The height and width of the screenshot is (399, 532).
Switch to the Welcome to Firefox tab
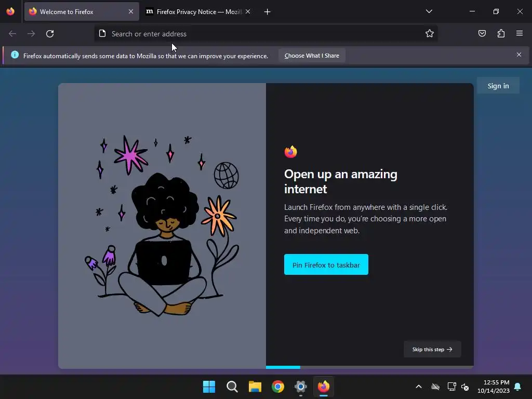82,11
